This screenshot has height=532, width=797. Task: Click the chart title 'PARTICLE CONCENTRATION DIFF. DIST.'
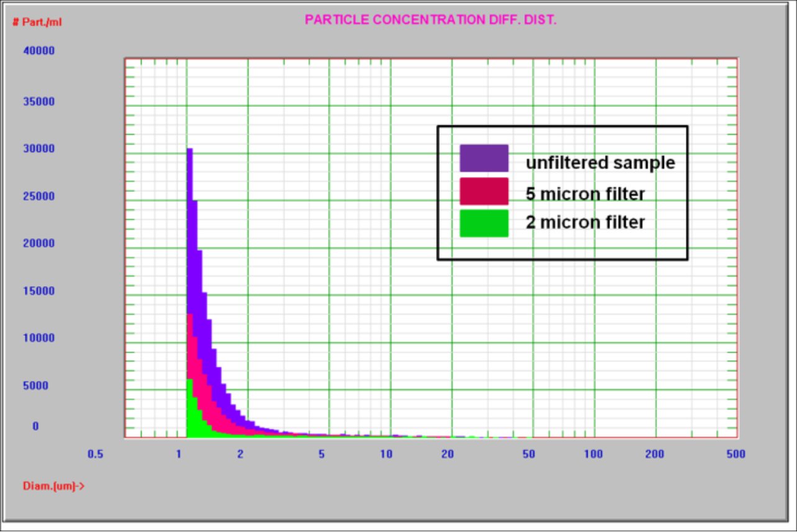tap(430, 20)
